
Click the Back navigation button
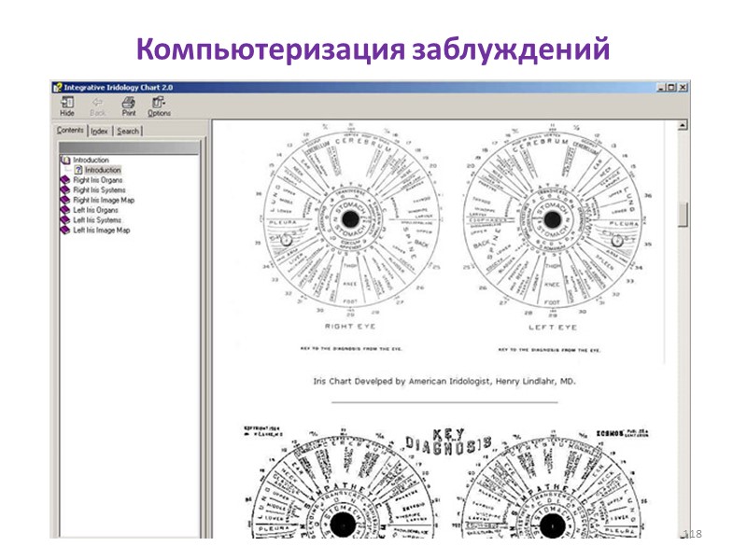(x=96, y=104)
